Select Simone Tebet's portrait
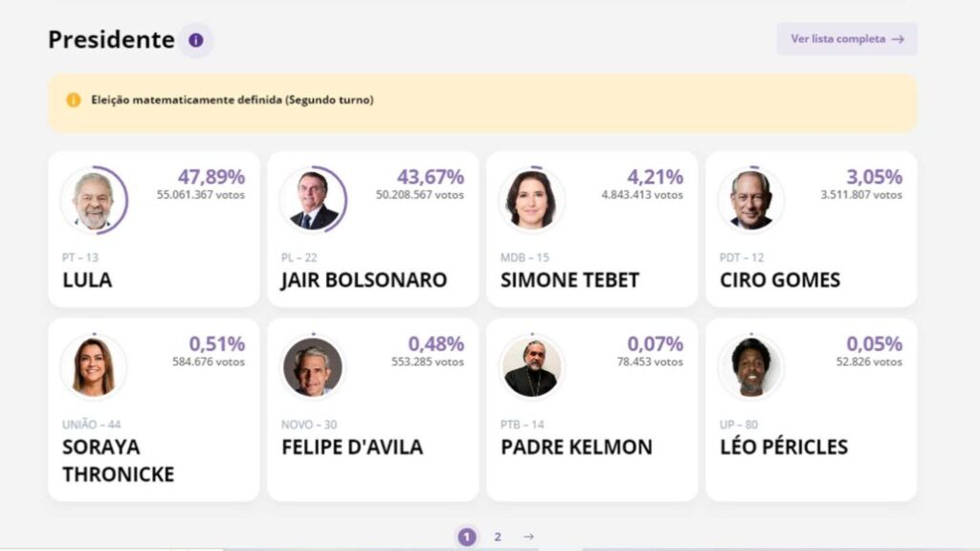980x551 pixels. tap(532, 201)
